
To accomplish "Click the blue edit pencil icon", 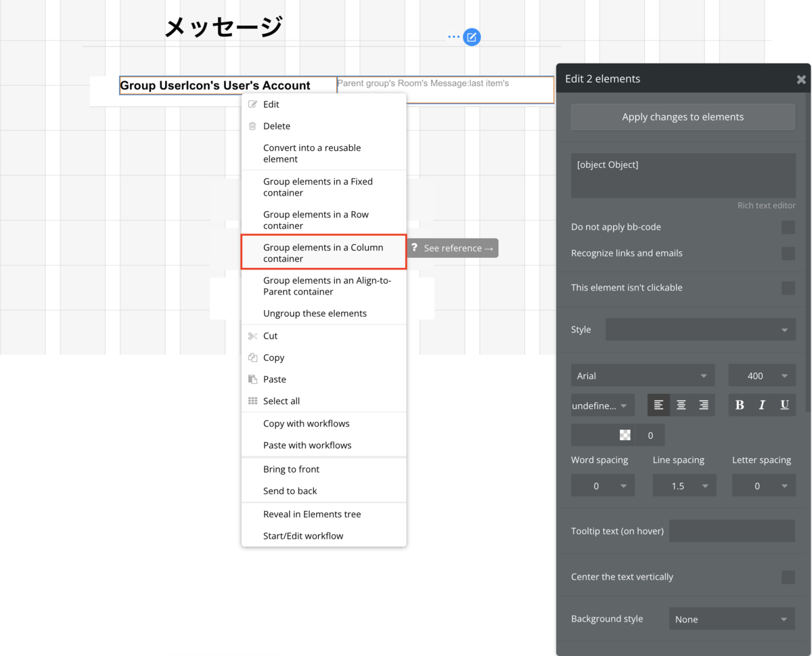I will pyautogui.click(x=472, y=37).
